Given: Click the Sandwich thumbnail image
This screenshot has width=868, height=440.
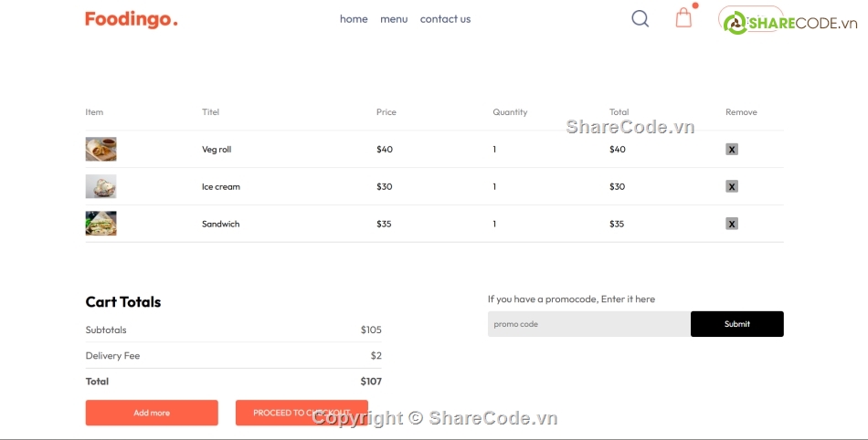Looking at the screenshot, I should coord(101,224).
